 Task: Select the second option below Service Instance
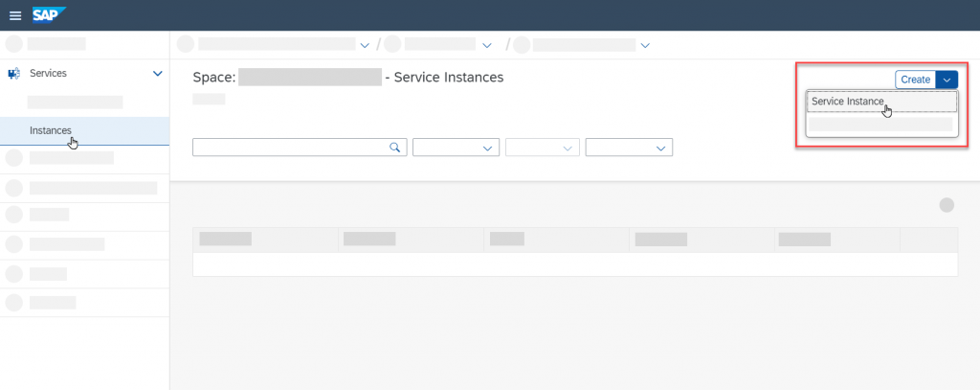point(881,124)
